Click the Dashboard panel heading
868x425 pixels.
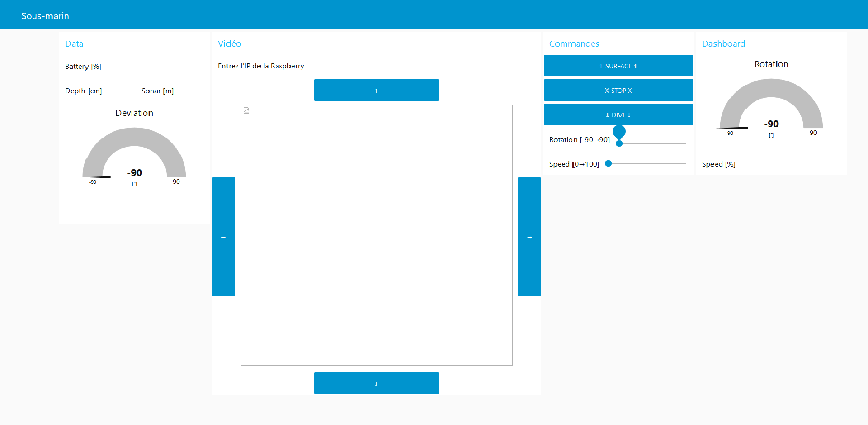coord(723,43)
